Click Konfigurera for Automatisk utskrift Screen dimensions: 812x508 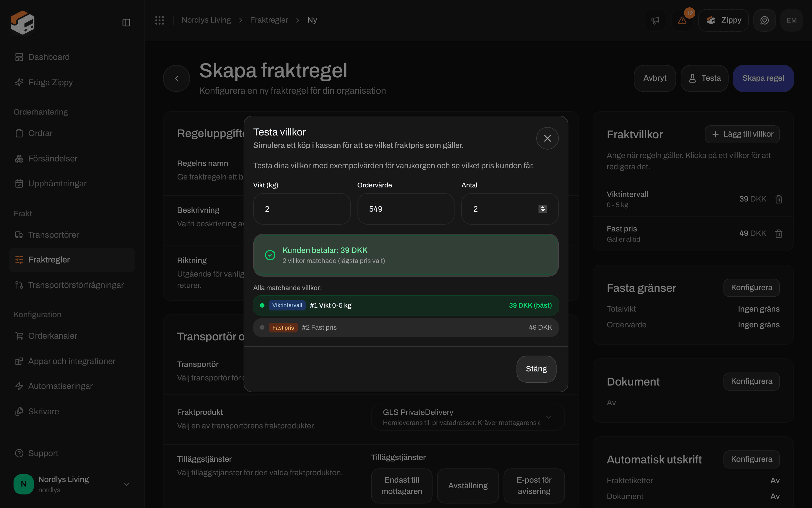point(751,459)
